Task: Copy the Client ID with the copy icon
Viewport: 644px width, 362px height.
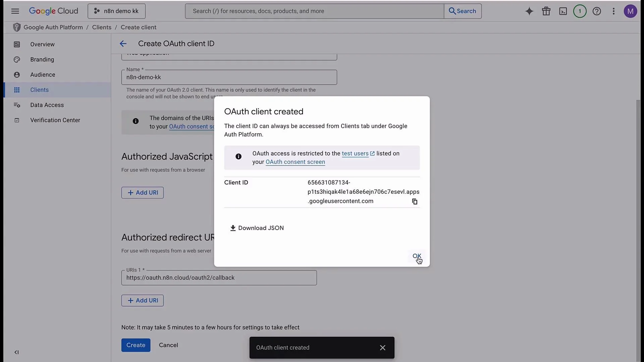Action: point(415,201)
